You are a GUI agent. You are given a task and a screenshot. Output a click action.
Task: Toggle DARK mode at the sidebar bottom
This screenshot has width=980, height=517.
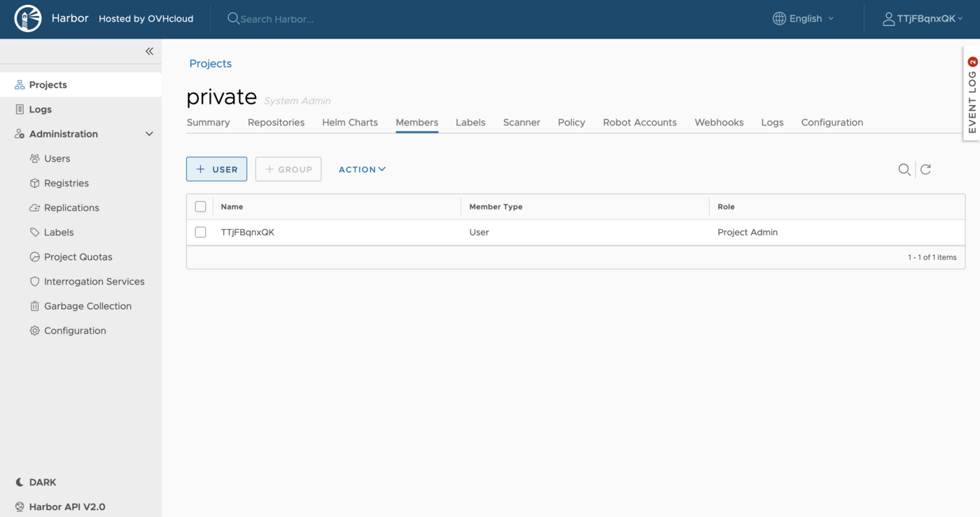35,482
